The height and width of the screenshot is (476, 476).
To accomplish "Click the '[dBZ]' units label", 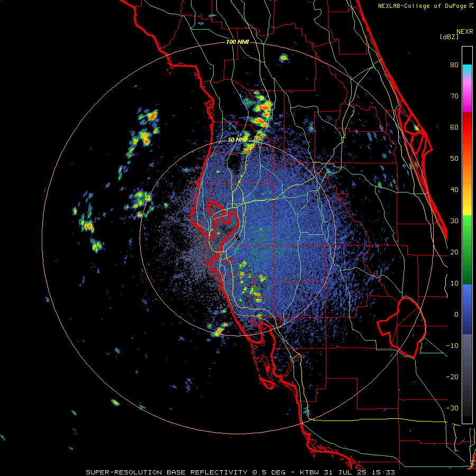I will click(449, 36).
